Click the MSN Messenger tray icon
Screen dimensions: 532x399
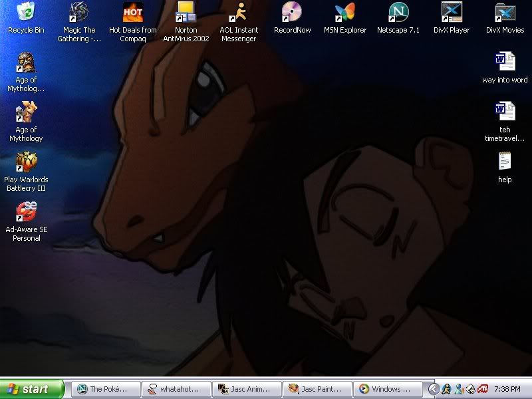[458, 389]
